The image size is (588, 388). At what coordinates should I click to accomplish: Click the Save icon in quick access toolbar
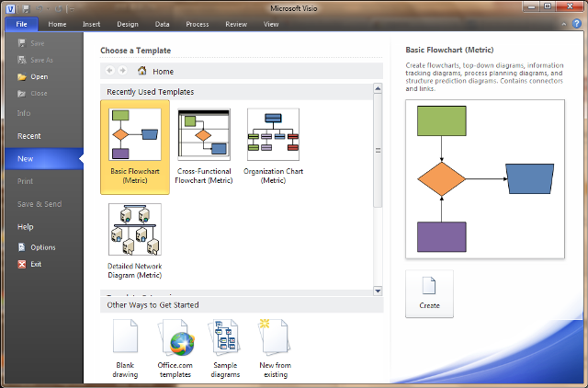click(x=26, y=8)
